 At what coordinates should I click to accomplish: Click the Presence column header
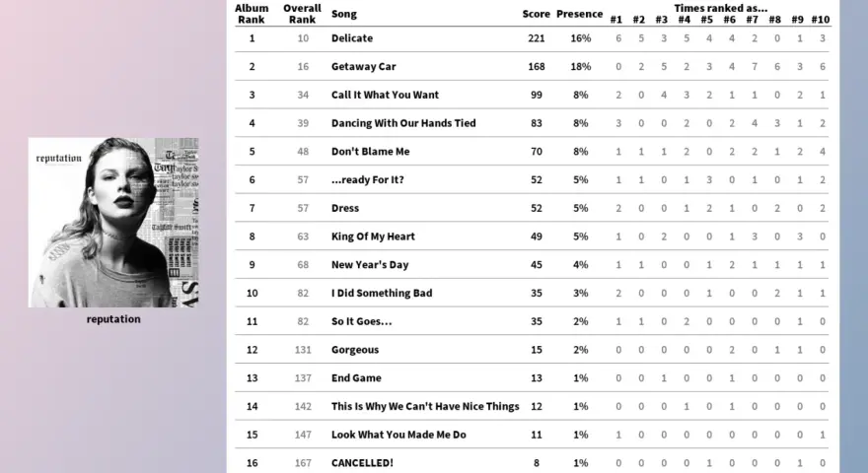580,14
